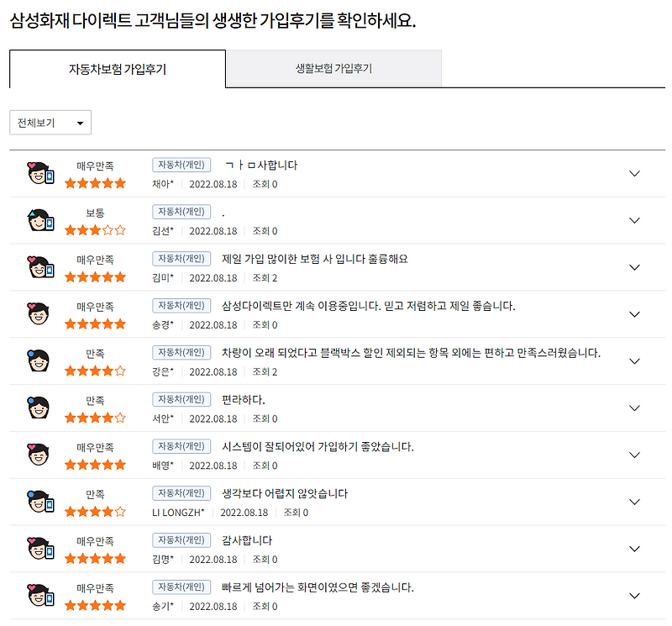Click the five-star rating of 김미*'s review

pyautogui.click(x=95, y=277)
